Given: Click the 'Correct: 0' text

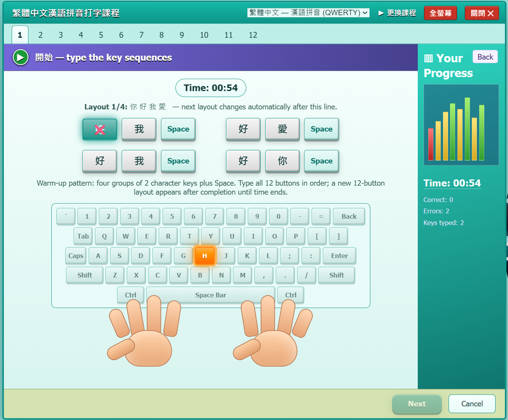Looking at the screenshot, I should pyautogui.click(x=438, y=200).
